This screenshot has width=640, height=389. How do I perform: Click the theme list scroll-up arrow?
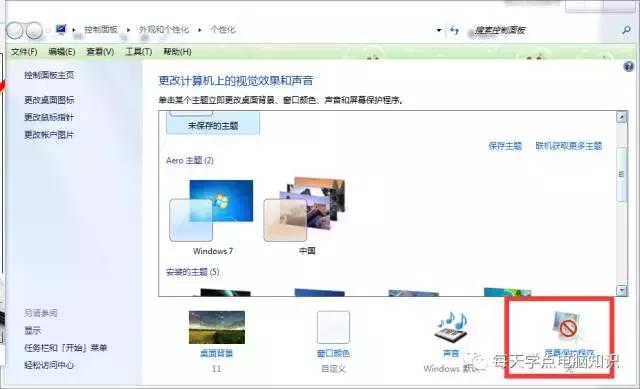click(x=622, y=118)
